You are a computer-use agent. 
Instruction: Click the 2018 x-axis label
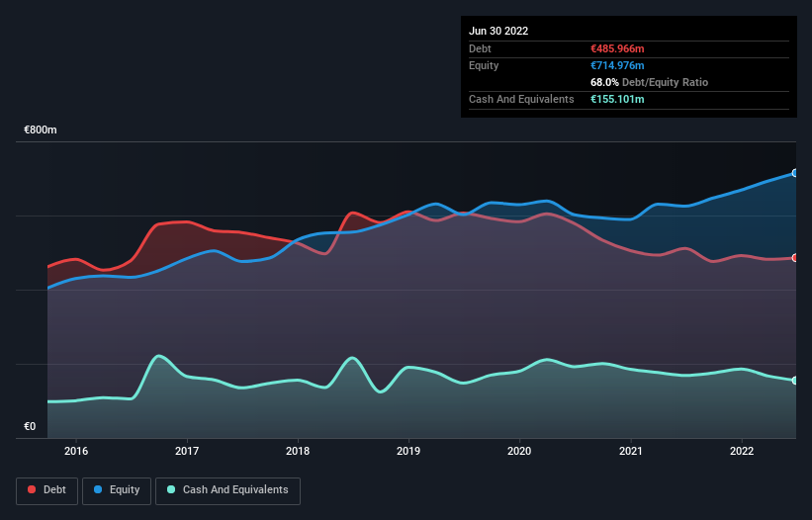(x=298, y=451)
